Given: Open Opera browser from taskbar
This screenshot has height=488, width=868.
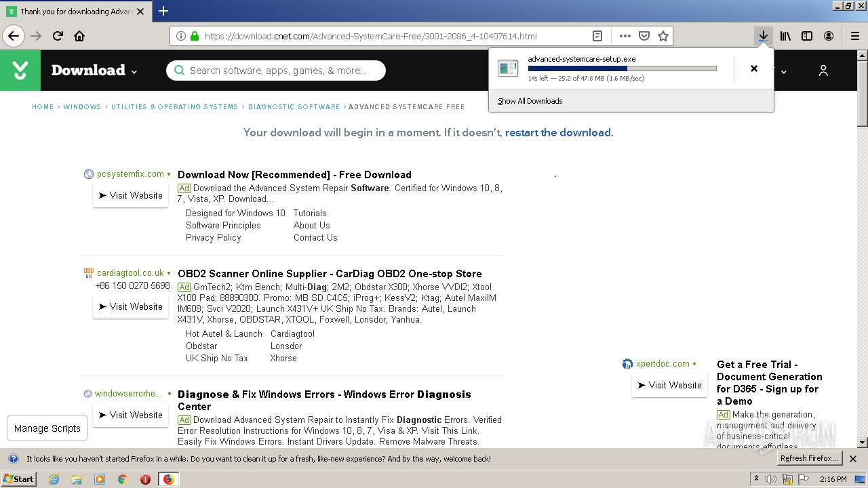Looking at the screenshot, I should [x=145, y=479].
